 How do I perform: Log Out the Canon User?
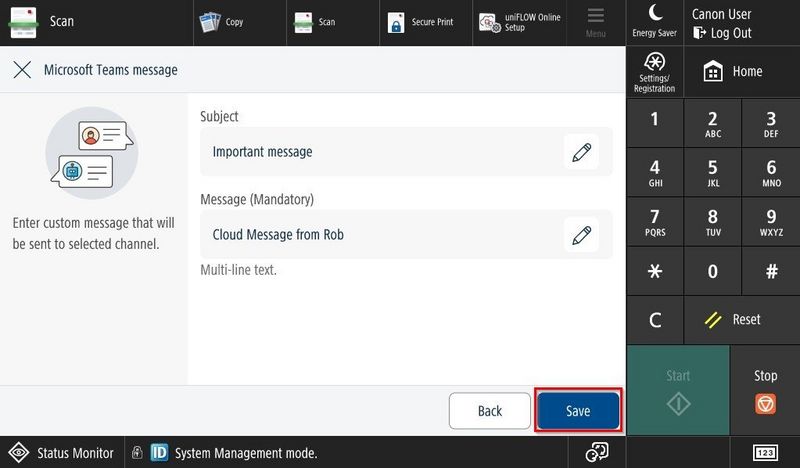(722, 32)
